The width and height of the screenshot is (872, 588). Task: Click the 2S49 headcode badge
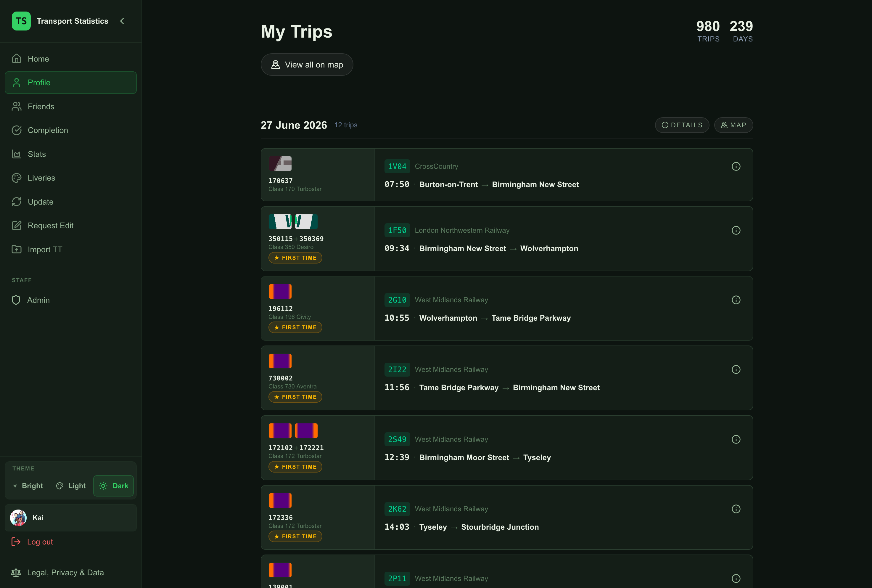397,439
